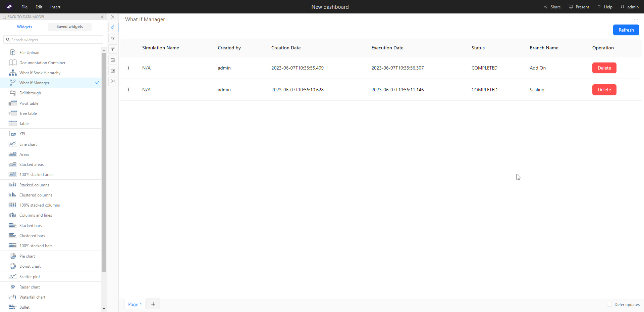Switch to the Saved widgets tab
Image resolution: width=644 pixels, height=312 pixels.
(69, 27)
